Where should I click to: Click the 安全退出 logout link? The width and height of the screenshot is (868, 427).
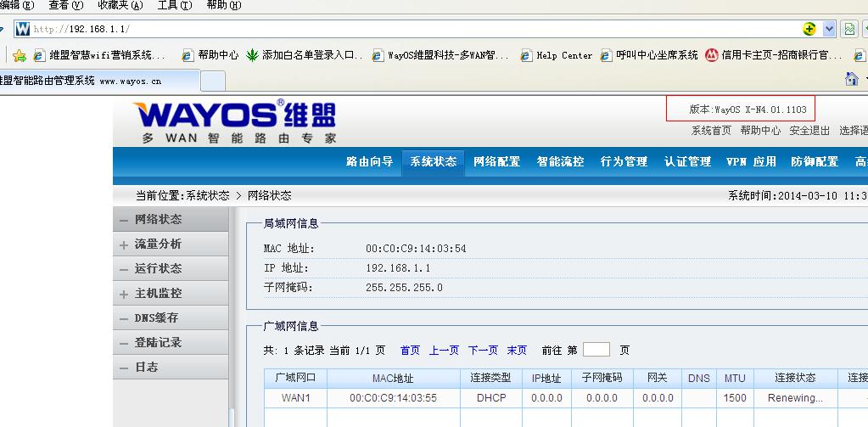(809, 131)
